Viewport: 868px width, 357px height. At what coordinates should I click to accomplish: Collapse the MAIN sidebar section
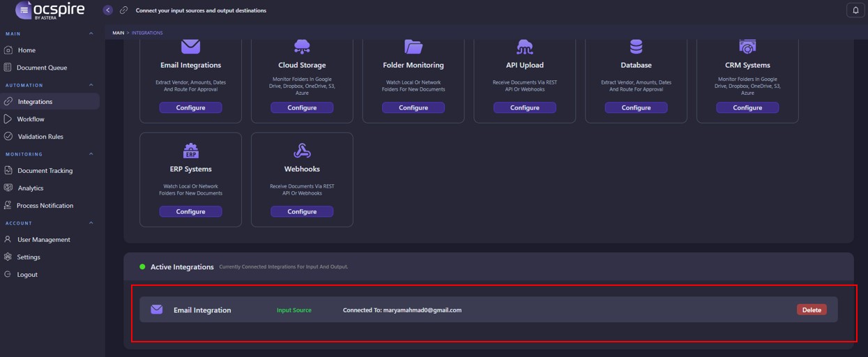91,33
